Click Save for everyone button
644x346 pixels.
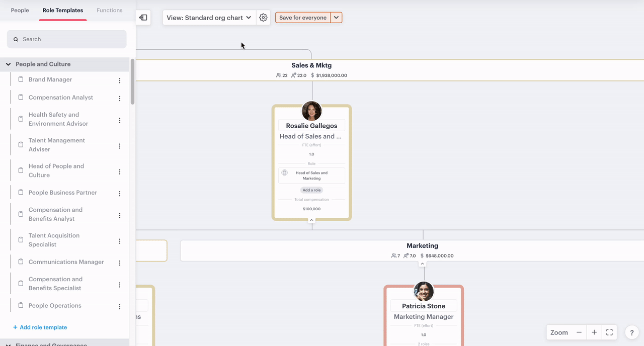tap(303, 18)
